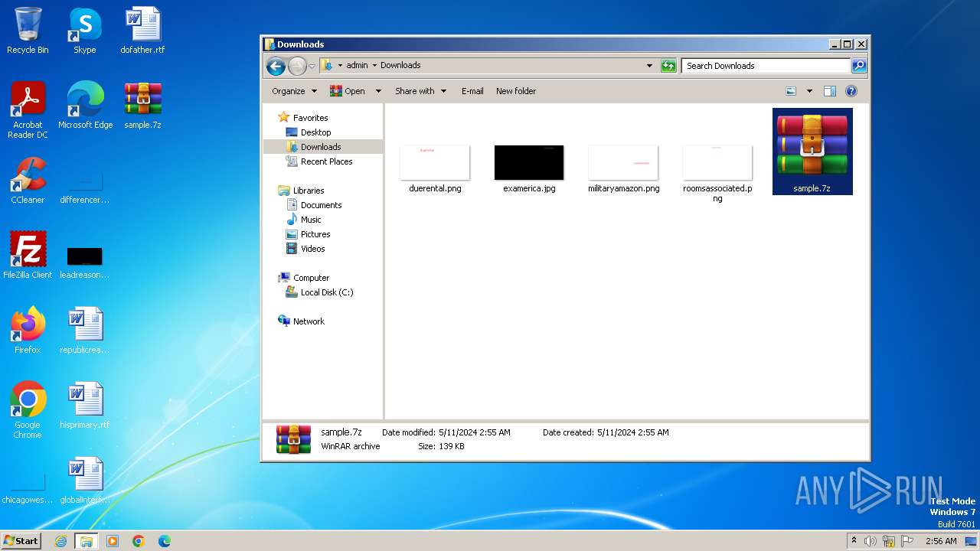Select the differencer... desktop file
The width and height of the screenshot is (980, 551).
coord(84,188)
